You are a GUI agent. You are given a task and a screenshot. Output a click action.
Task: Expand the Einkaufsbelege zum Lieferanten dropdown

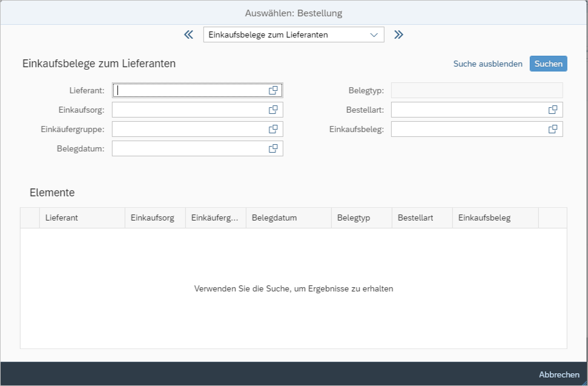373,35
